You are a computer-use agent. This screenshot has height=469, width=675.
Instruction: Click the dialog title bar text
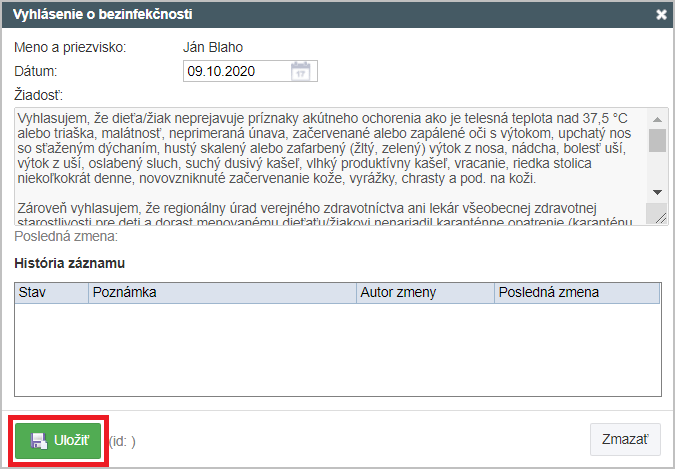pos(101,15)
